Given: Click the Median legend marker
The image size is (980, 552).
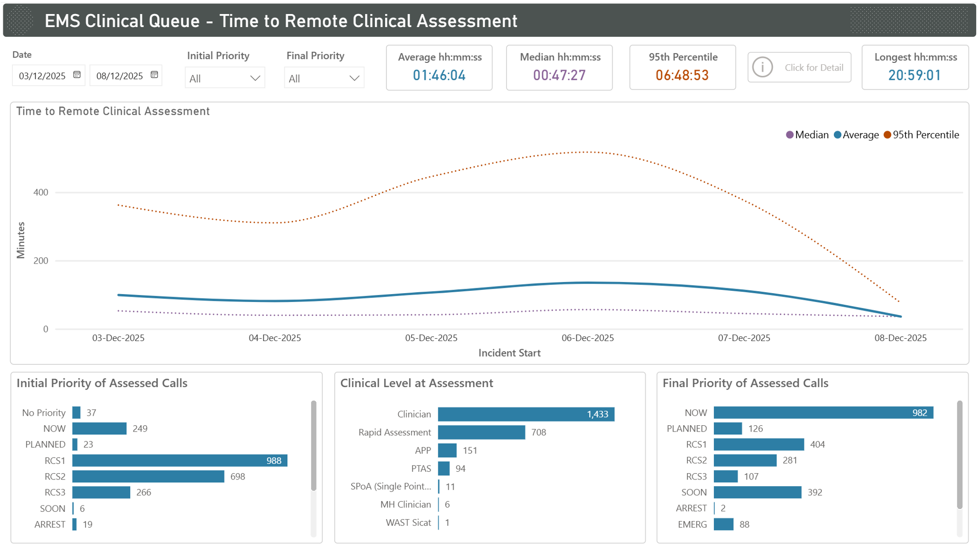Looking at the screenshot, I should [789, 135].
